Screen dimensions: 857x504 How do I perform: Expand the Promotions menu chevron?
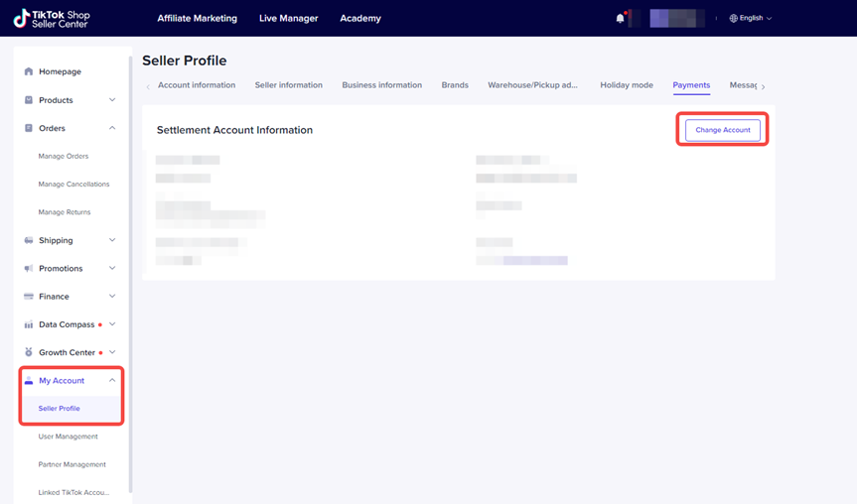(112, 268)
